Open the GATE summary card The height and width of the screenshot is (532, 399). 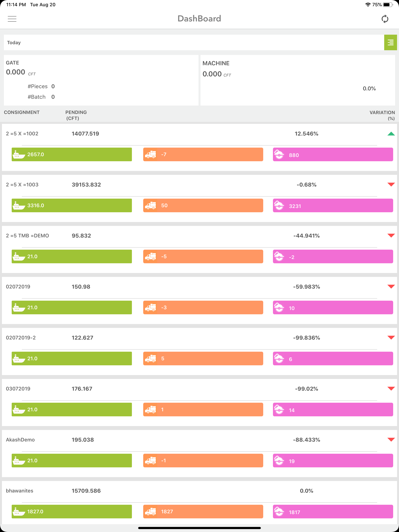101,80
